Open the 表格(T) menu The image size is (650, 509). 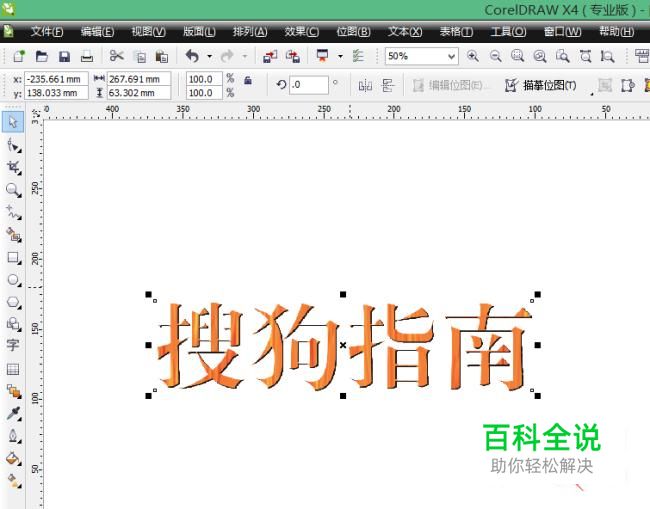pos(456,32)
